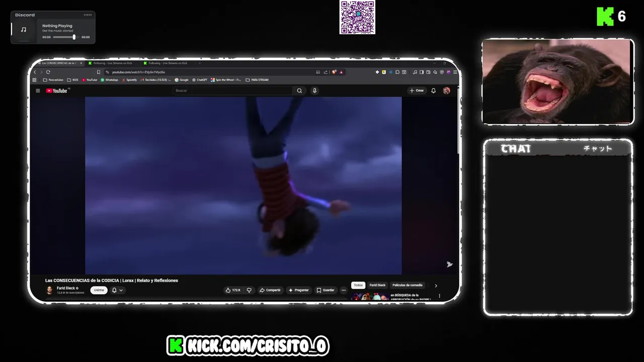Go to the YouTube home logo
Image resolution: width=644 pixels, height=362 pixels.
57,90
